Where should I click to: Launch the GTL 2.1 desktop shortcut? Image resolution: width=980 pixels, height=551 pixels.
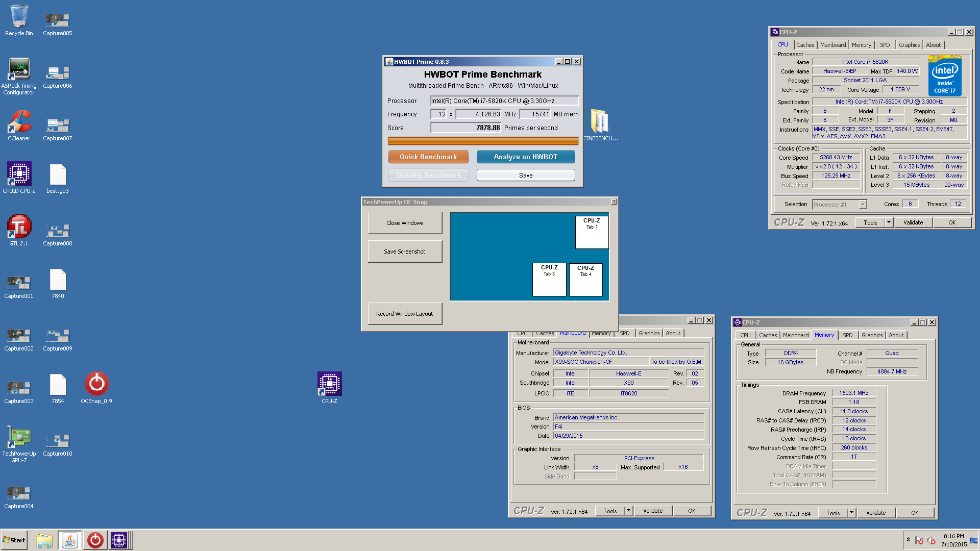point(19,231)
